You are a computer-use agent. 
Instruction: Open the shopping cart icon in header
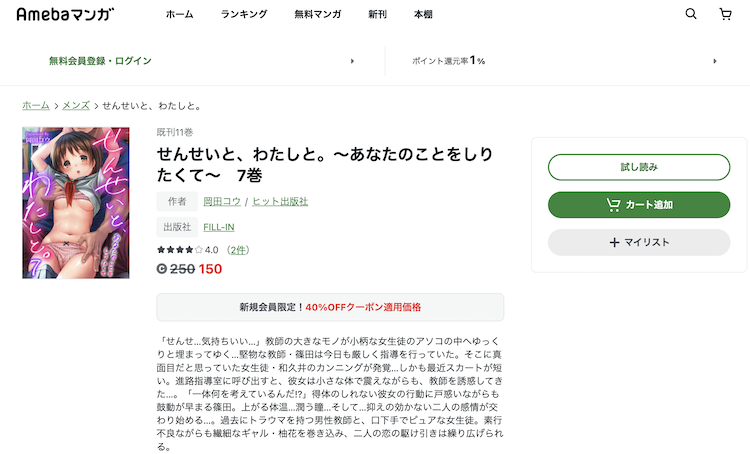pyautogui.click(x=726, y=14)
